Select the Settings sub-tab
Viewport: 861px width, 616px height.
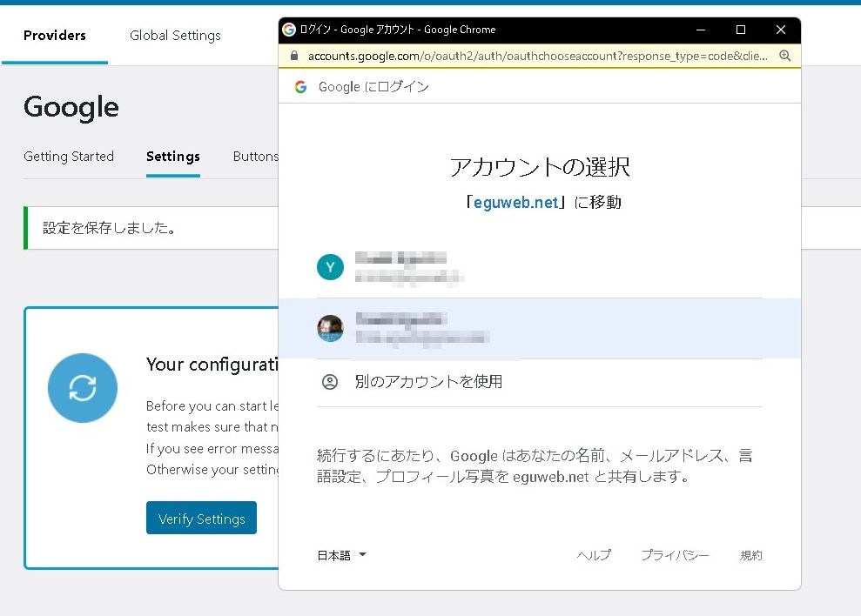(173, 157)
